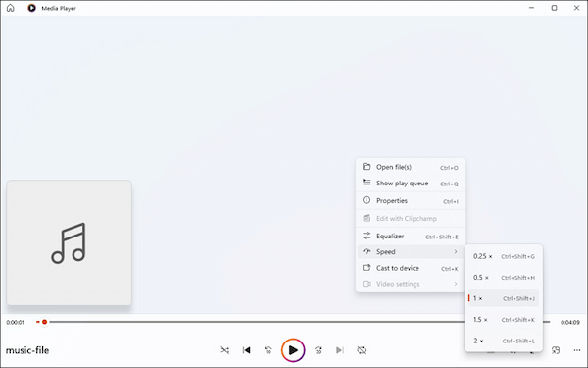Viewport: 588px width, 368px height.
Task: Set playback speed to 0.5 ×
Action: (x=504, y=278)
